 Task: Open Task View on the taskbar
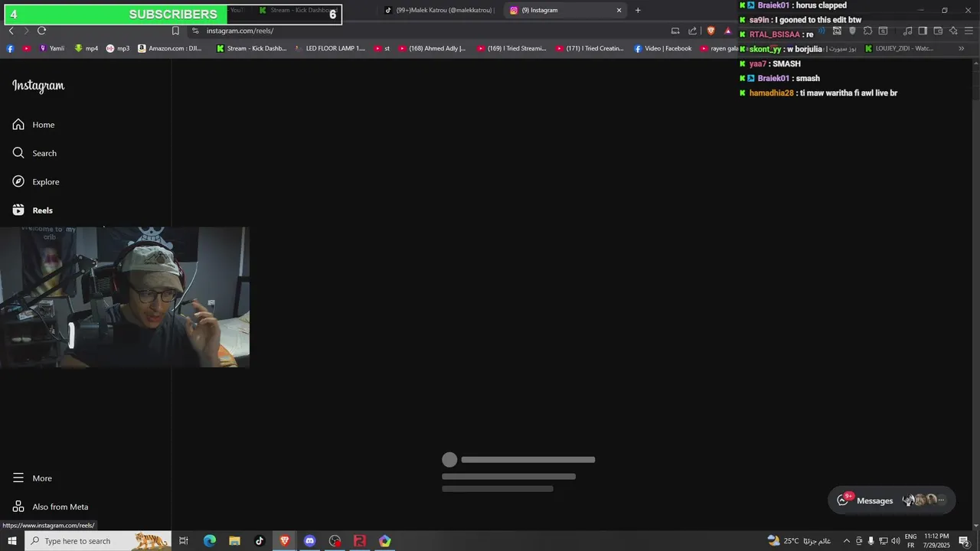pos(184,541)
